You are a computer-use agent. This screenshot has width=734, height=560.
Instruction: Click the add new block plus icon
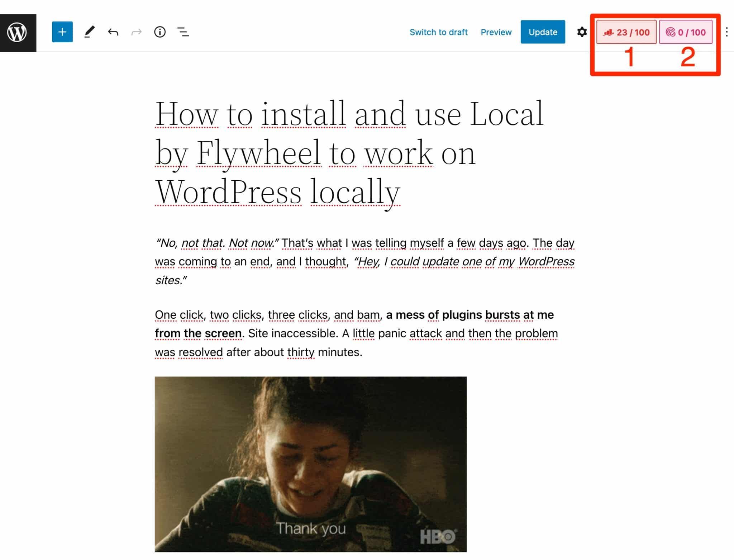click(62, 32)
